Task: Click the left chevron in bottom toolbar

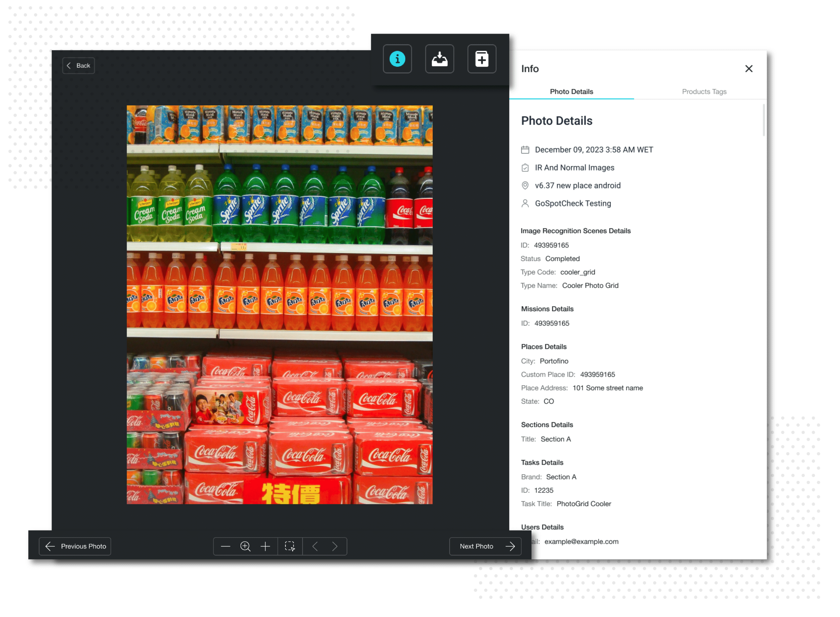Action: (x=315, y=546)
